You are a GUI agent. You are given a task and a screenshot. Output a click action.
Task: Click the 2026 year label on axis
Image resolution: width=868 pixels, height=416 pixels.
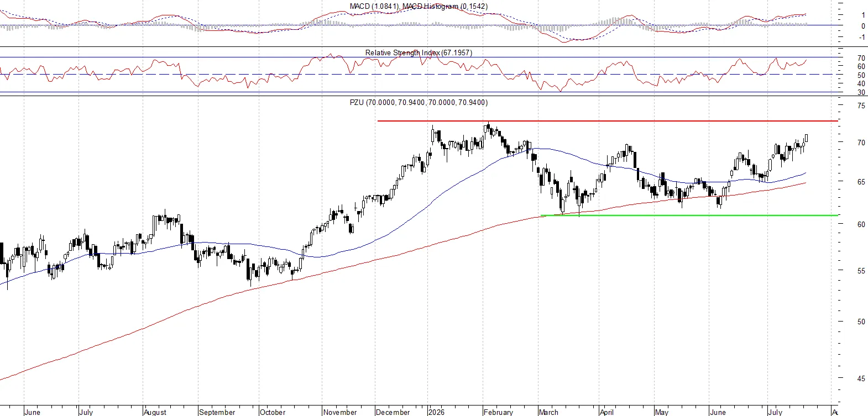click(x=436, y=412)
